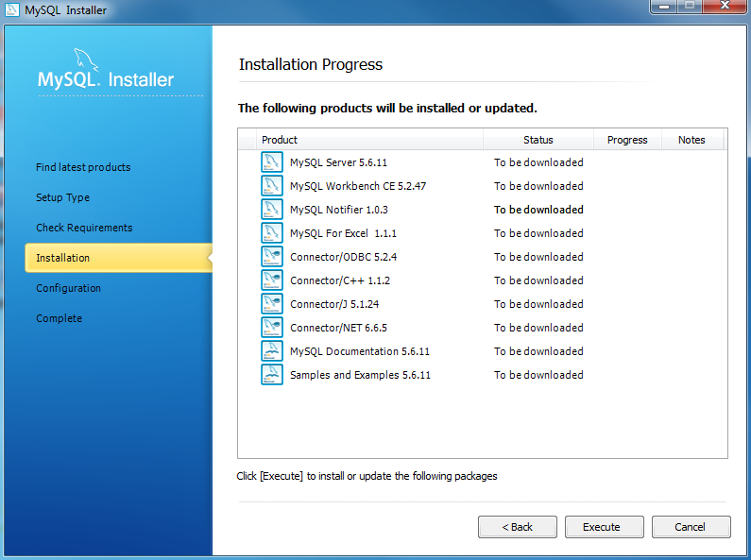Click Execute to start installation
Image resolution: width=751 pixels, height=560 pixels.
pos(604,527)
